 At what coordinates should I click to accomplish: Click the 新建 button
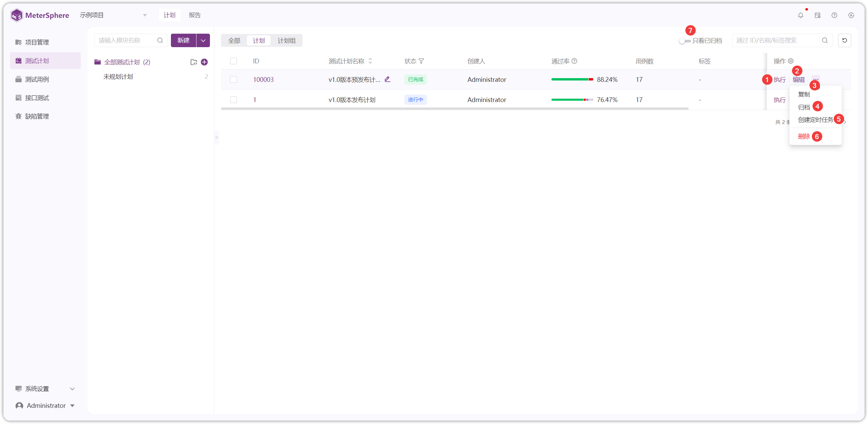coord(183,40)
